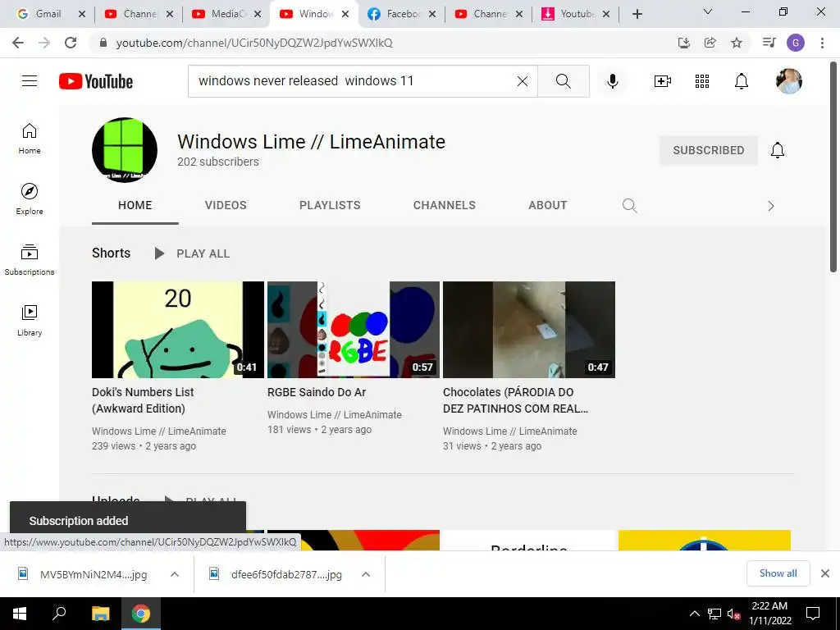Show more channel tabs with right chevron
This screenshot has height=630, width=840.
coord(771,206)
